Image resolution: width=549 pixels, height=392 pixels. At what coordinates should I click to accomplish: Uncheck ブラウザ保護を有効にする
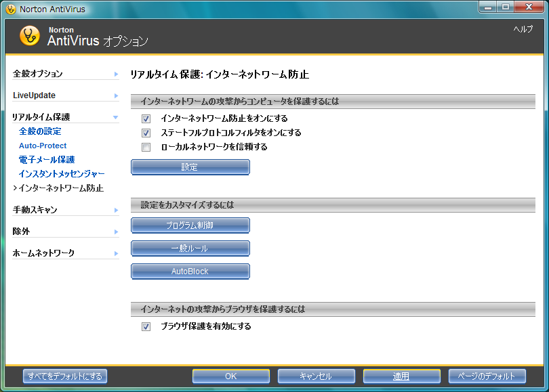click(x=146, y=326)
